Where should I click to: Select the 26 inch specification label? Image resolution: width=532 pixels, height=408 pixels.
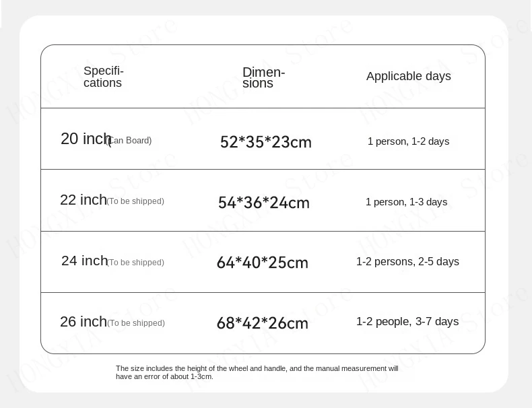[84, 322]
